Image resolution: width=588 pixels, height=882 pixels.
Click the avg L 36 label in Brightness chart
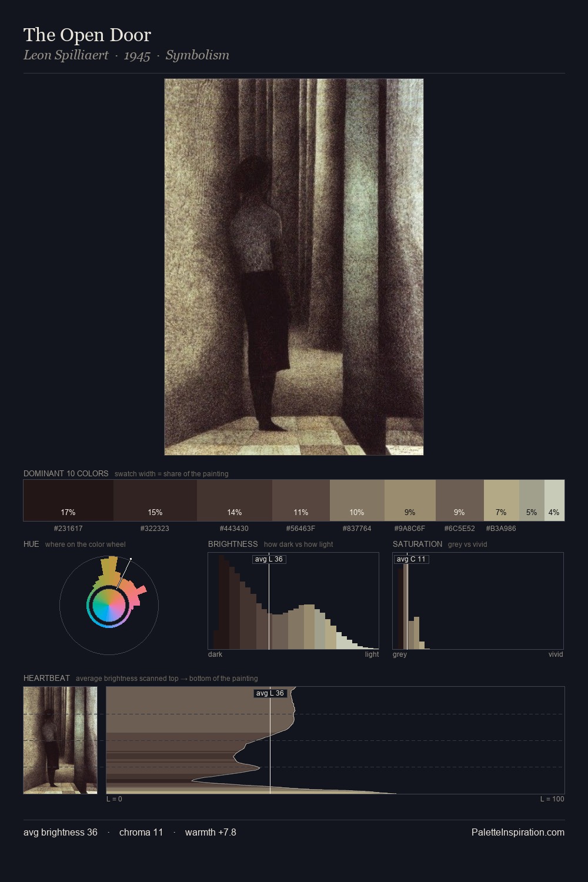tap(269, 559)
